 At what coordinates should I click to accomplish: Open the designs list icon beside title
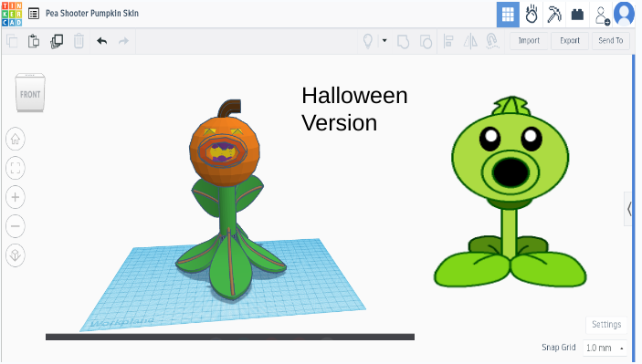(x=34, y=14)
